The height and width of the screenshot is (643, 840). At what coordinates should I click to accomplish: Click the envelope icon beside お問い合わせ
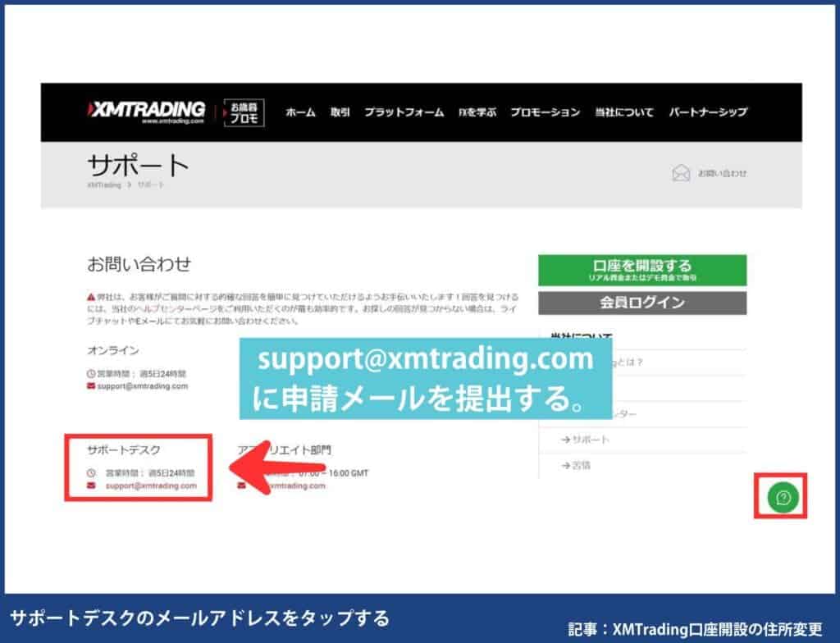(x=681, y=173)
